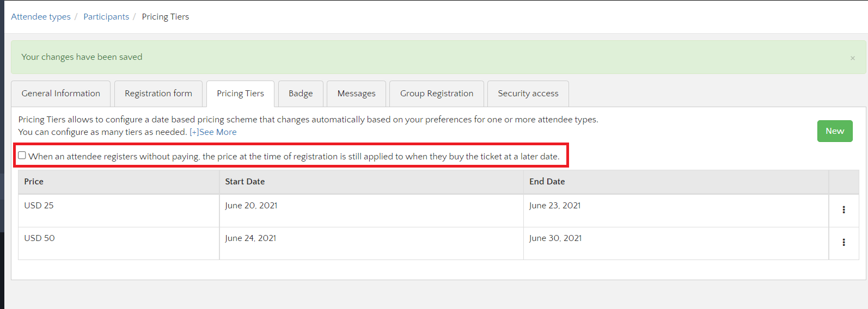Screen dimensions: 868x309
Task: Click the Start Date column header
Action: pyautogui.click(x=245, y=182)
